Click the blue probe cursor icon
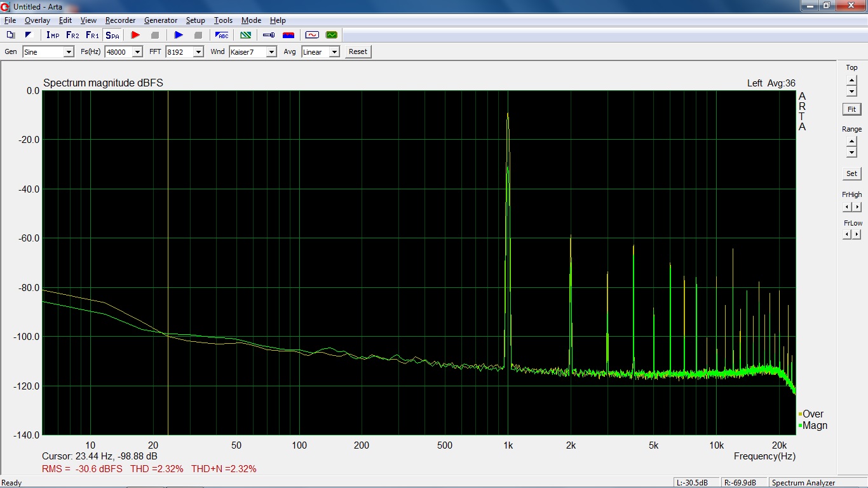868x488 pixels. 269,35
